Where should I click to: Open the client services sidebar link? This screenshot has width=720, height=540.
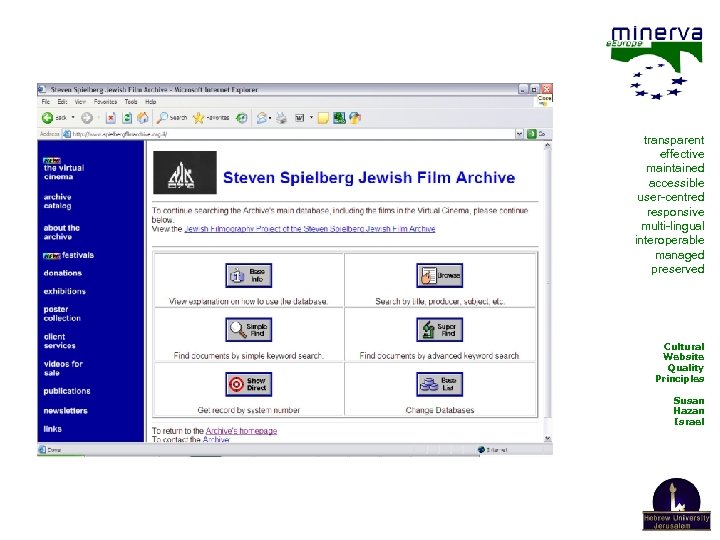(x=59, y=341)
